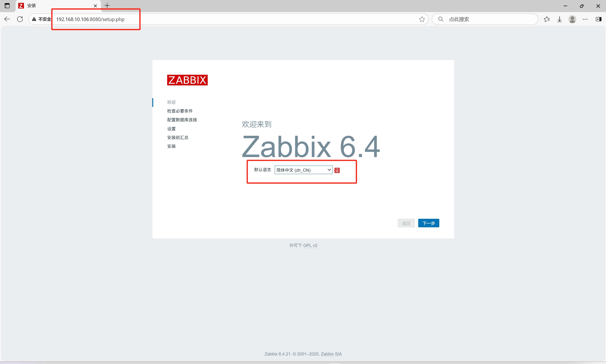Click the not-secure warning icon
Image resolution: width=606 pixels, height=364 pixels.
[x=34, y=19]
